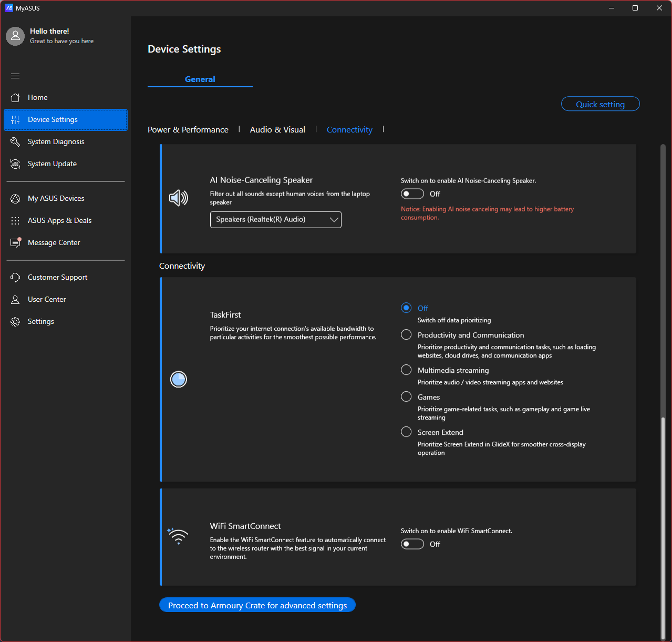Open User Center page
Viewport: 672px width, 642px height.
pos(66,299)
